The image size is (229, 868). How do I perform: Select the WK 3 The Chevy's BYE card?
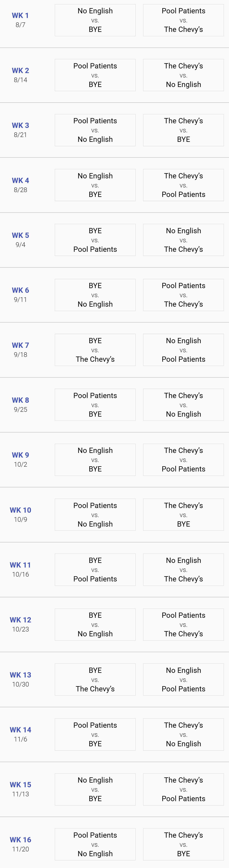click(x=183, y=130)
